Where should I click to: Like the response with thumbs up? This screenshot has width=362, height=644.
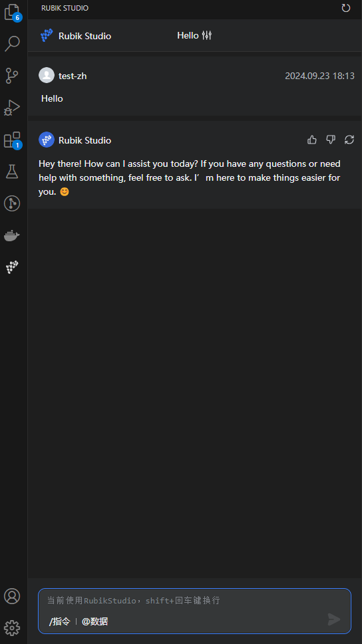click(x=312, y=140)
